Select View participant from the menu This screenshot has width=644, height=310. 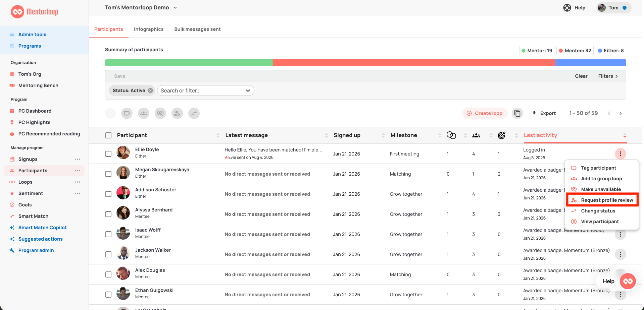pos(602,222)
